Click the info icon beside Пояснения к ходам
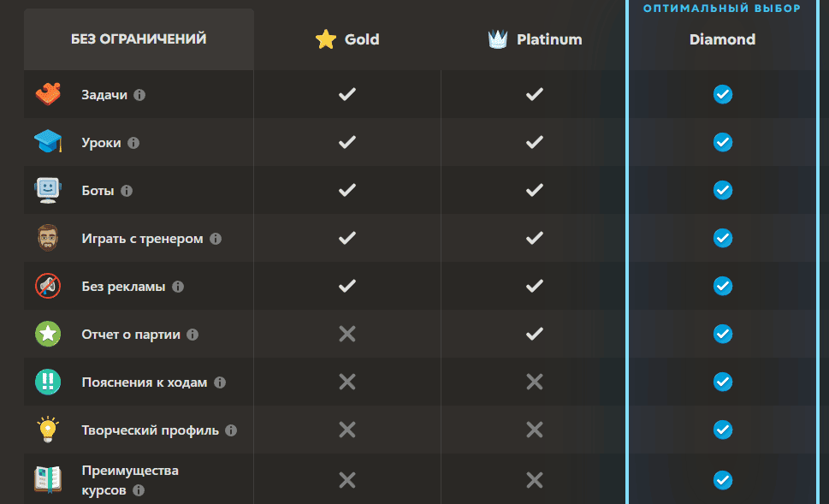829x504 pixels. (220, 382)
